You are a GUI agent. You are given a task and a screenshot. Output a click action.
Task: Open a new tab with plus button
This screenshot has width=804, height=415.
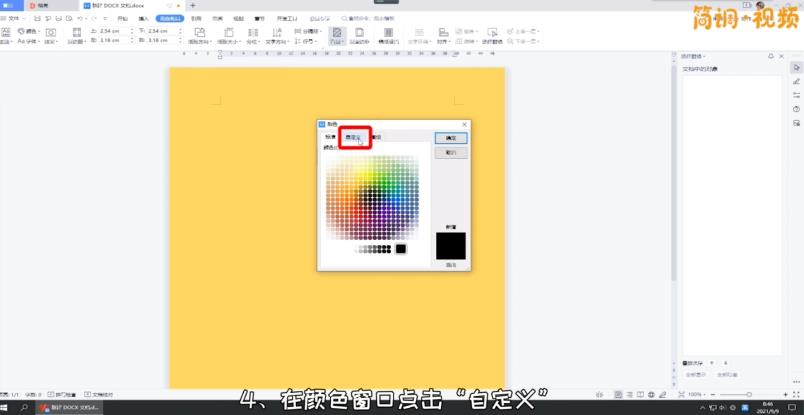pos(192,5)
